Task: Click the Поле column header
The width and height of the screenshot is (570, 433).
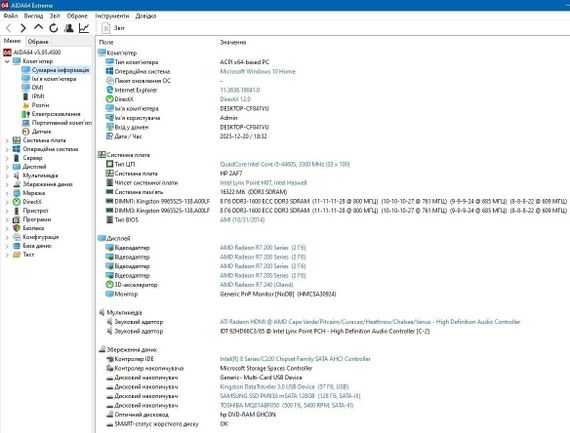Action: pyautogui.click(x=106, y=43)
